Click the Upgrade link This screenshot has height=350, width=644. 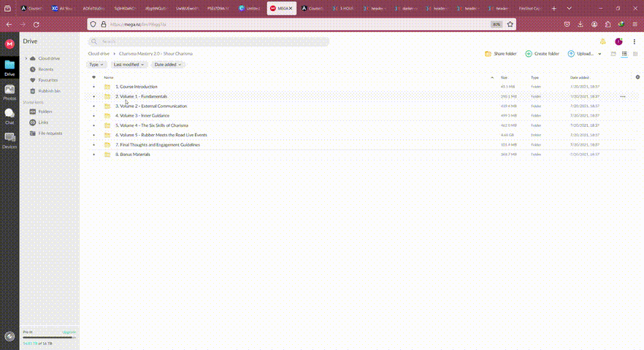69,332
